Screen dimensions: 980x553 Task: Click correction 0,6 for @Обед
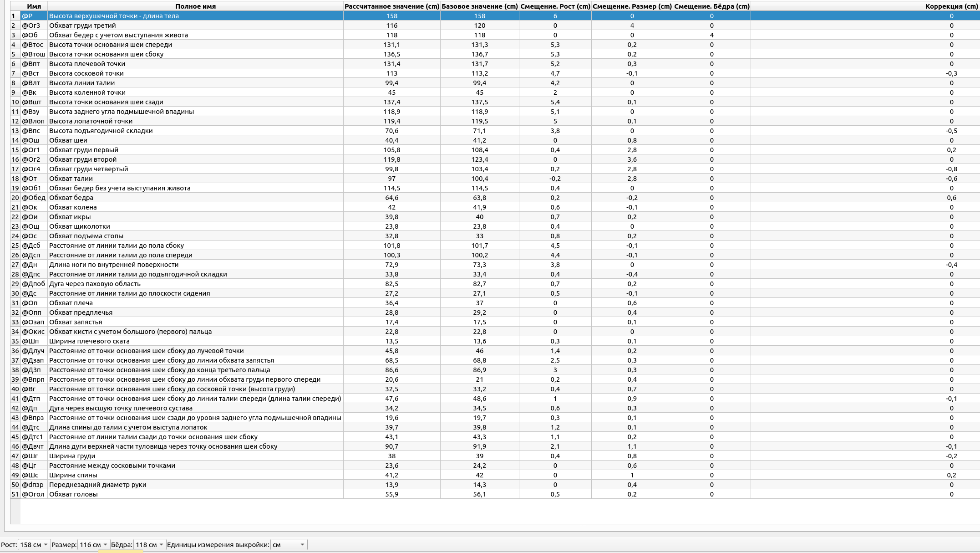[x=951, y=198]
